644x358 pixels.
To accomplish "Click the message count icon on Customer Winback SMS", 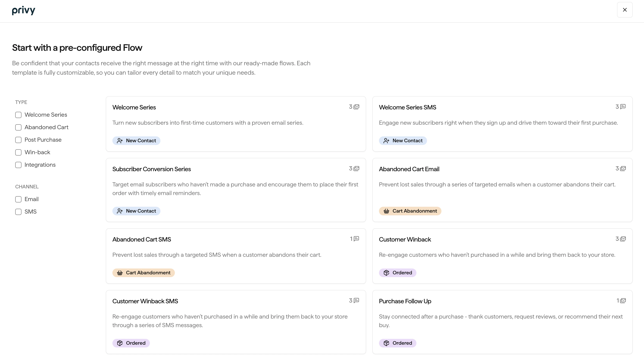I will [x=356, y=300].
